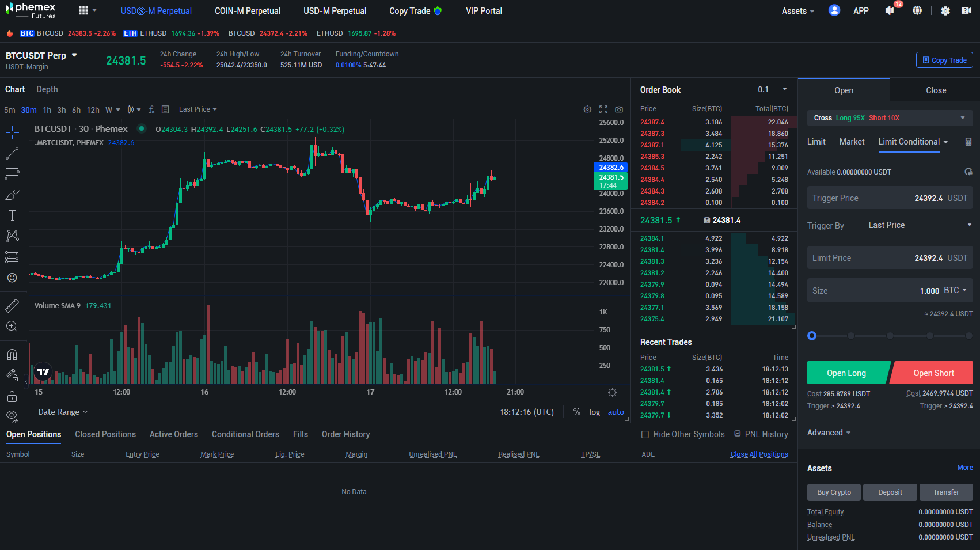This screenshot has width=980, height=550.
Task: Open Last Price chart source dropdown
Action: (198, 109)
